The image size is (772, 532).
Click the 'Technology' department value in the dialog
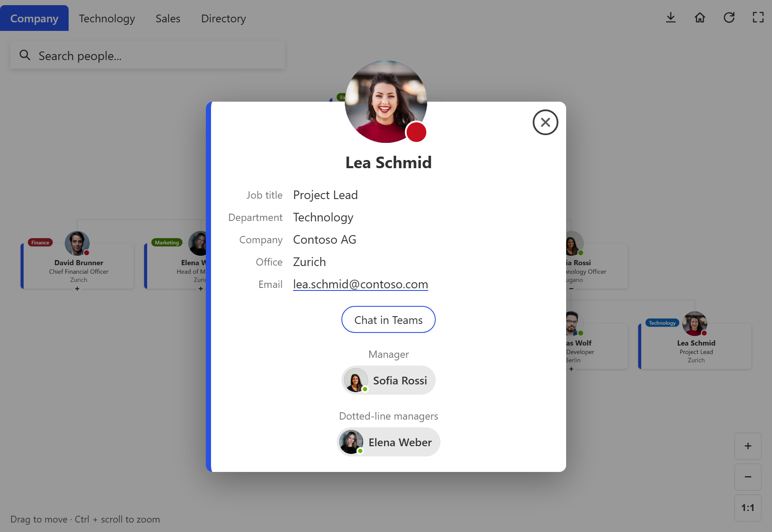point(323,218)
